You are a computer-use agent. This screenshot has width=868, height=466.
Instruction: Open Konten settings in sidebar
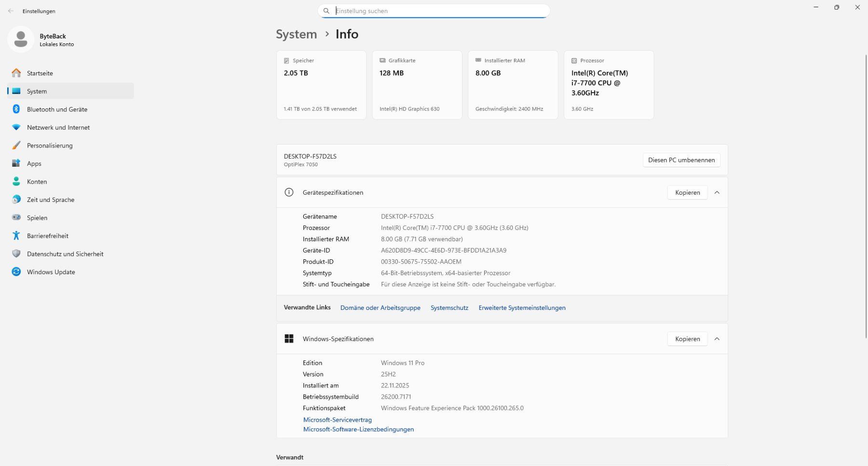(x=70, y=182)
